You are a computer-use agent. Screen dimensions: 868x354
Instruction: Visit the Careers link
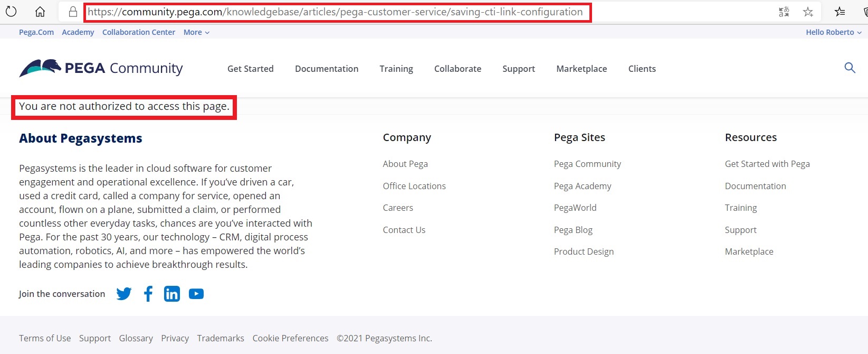point(398,208)
